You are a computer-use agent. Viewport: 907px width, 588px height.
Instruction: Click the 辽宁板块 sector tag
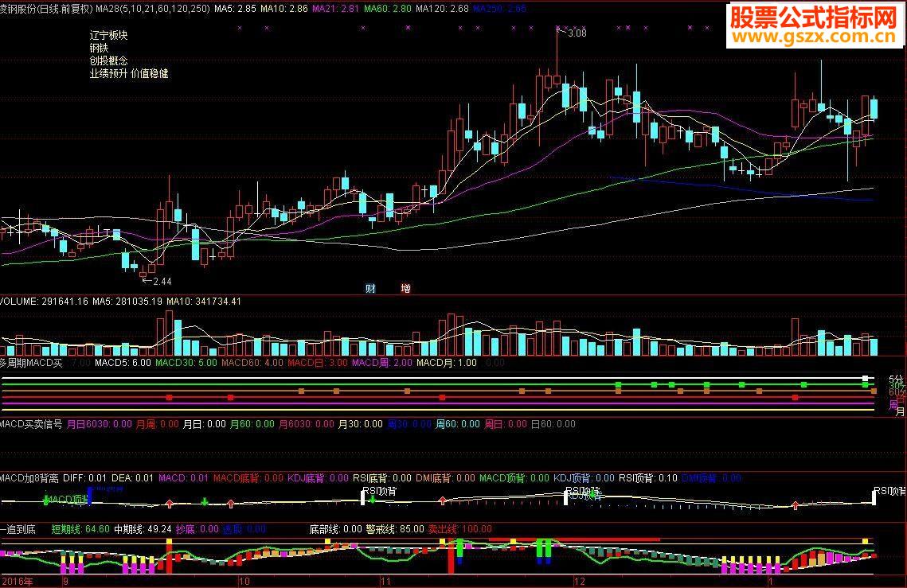pos(109,35)
